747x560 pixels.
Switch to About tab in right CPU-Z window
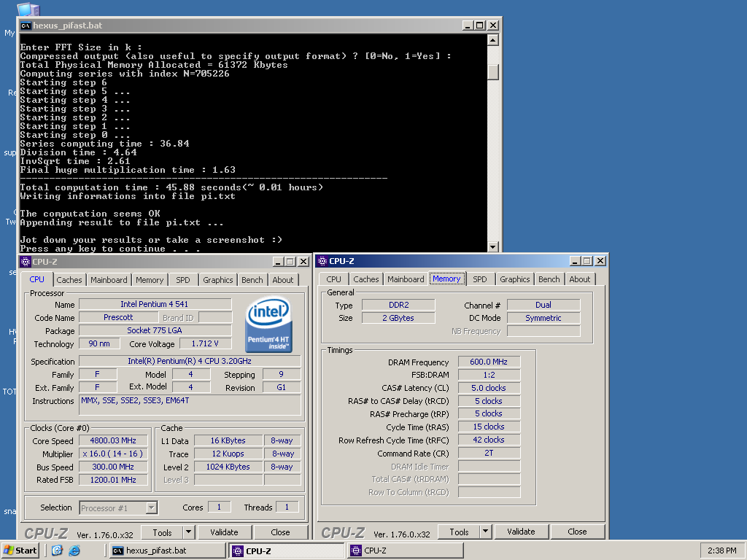580,279
